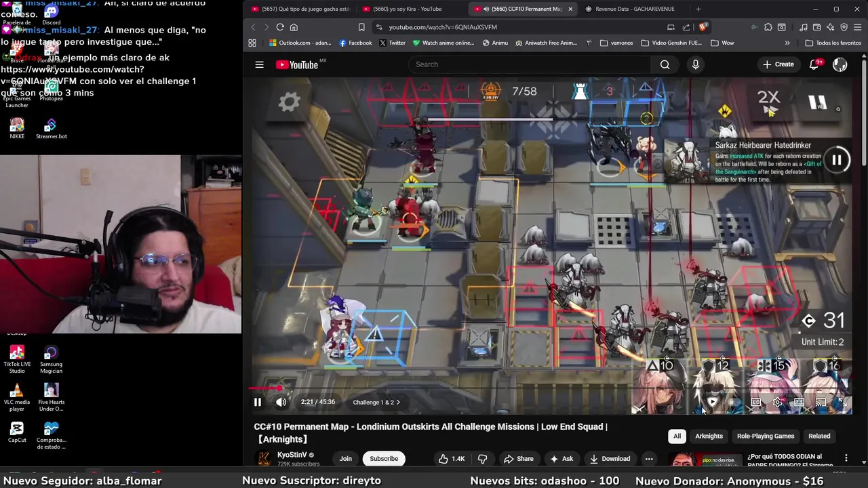
Task: Select the Role-Playing Games filter chip
Action: tap(766, 436)
